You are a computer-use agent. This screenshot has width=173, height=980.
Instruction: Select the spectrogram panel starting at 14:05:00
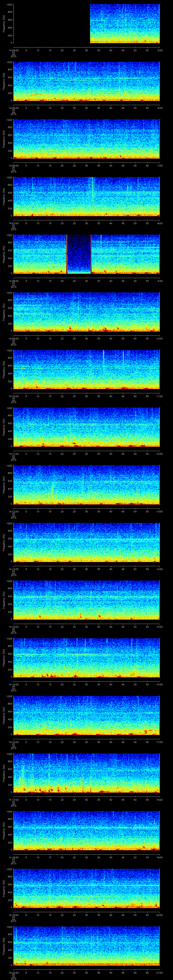(87, 81)
